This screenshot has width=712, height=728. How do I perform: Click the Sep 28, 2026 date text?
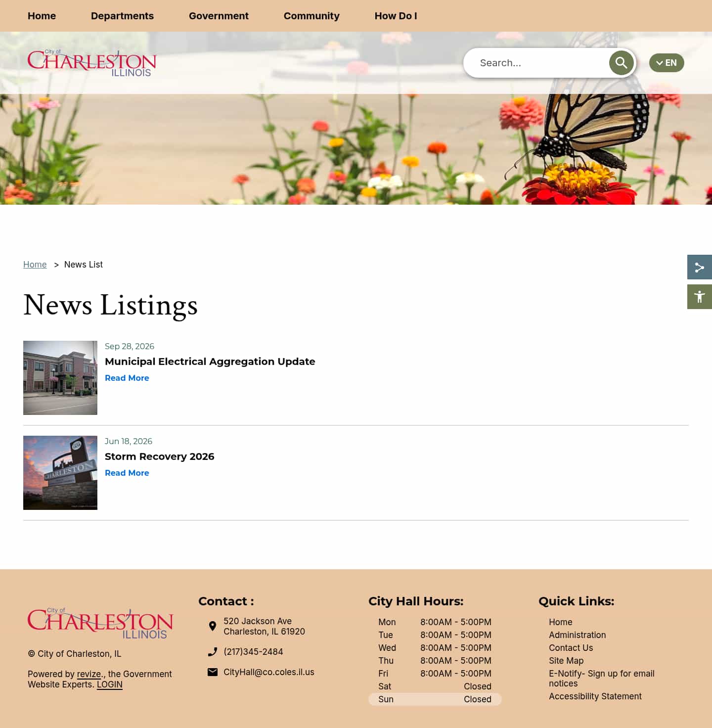pos(130,346)
